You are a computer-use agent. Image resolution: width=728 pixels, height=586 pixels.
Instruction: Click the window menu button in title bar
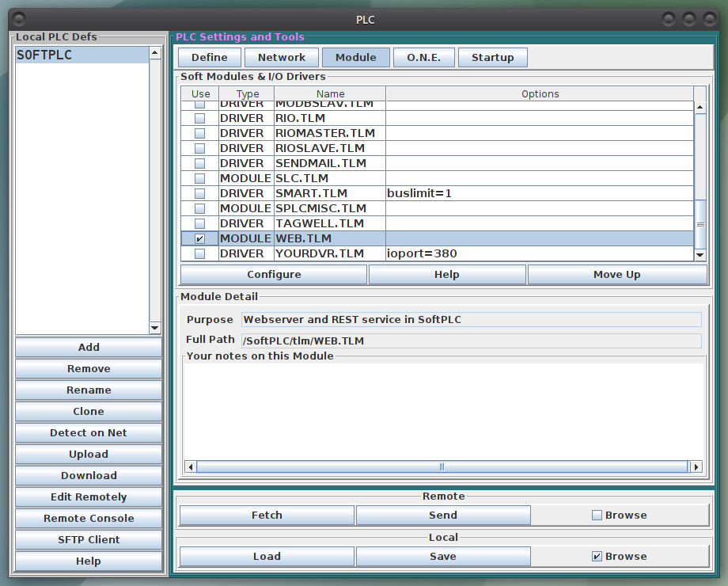pos(19,20)
